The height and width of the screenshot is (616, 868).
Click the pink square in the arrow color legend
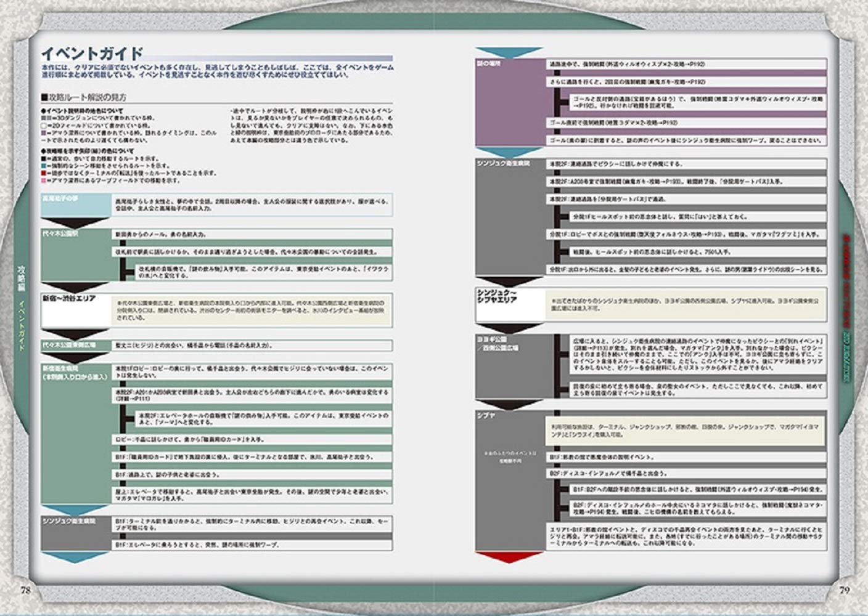44,181
